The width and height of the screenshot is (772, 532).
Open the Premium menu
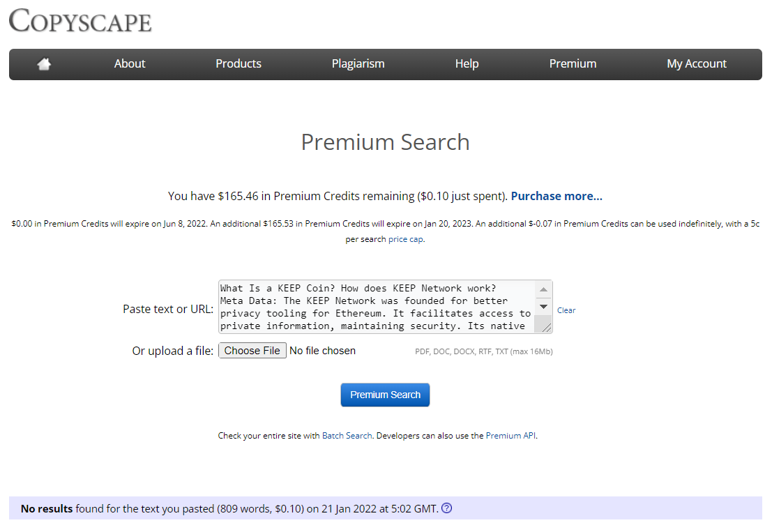point(573,64)
